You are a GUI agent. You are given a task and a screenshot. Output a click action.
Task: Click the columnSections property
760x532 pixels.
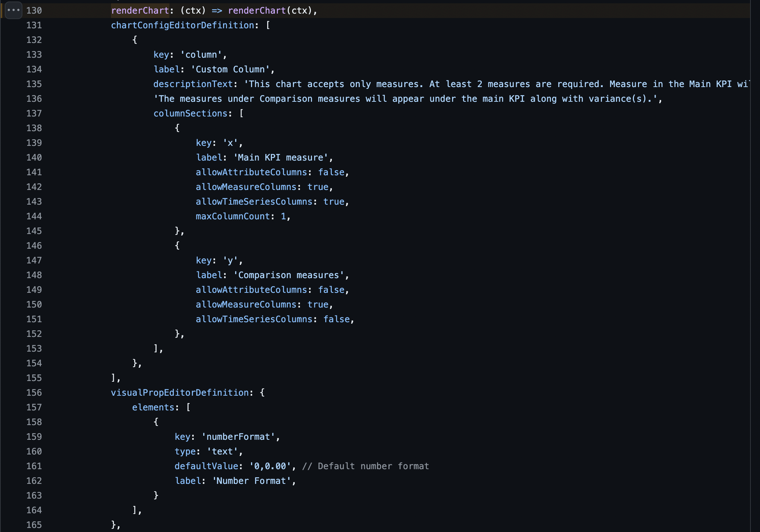pyautogui.click(x=190, y=113)
